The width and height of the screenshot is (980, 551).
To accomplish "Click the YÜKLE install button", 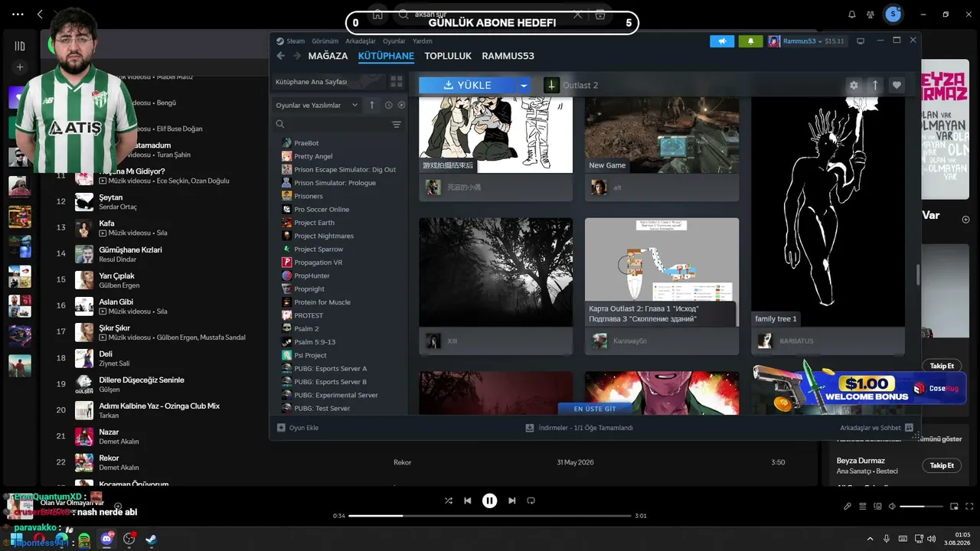I will 468,85.
